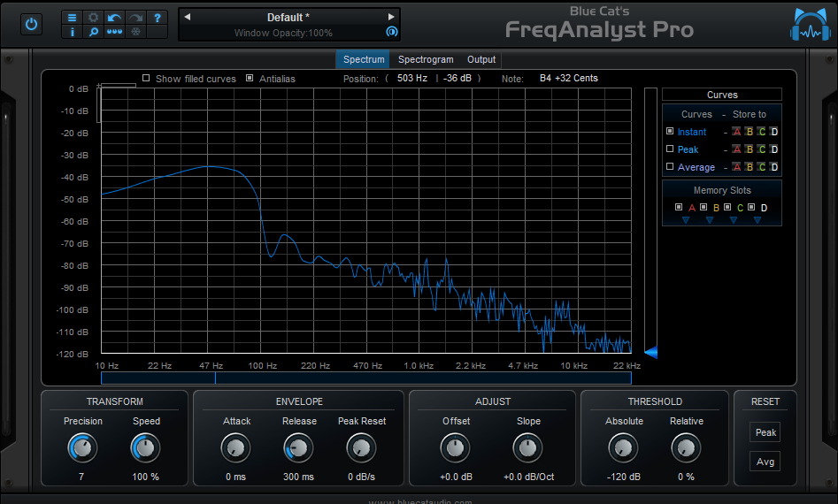Viewport: 838px width, 504px height.
Task: Click the three-drops opacity icon
Action: coord(114,32)
